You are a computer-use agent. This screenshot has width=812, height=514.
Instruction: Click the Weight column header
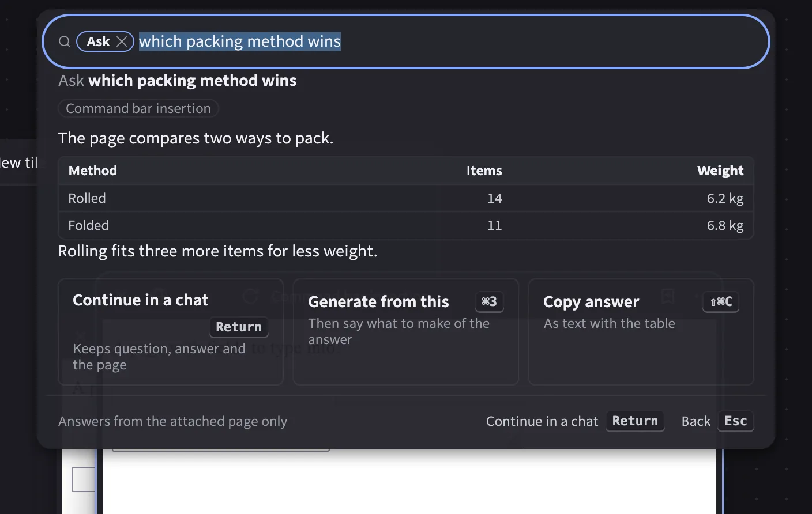click(720, 171)
